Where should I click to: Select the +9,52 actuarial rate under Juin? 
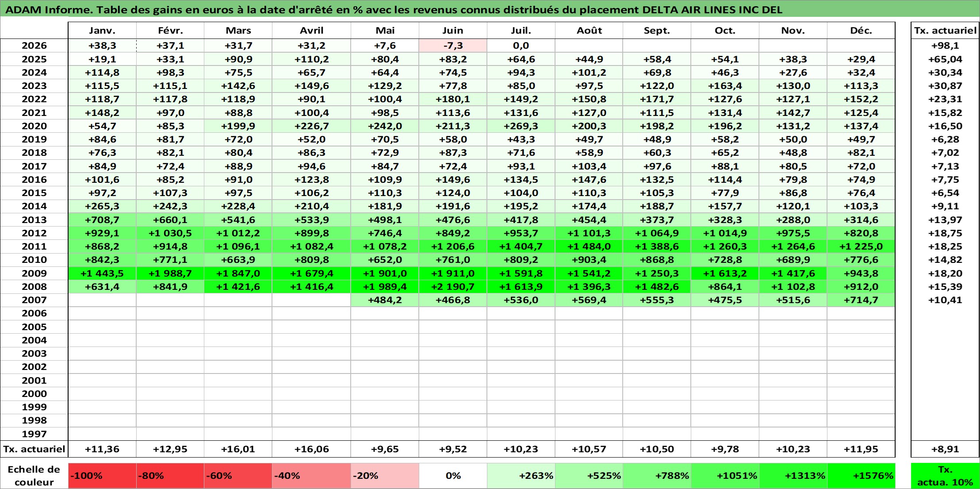tap(453, 449)
